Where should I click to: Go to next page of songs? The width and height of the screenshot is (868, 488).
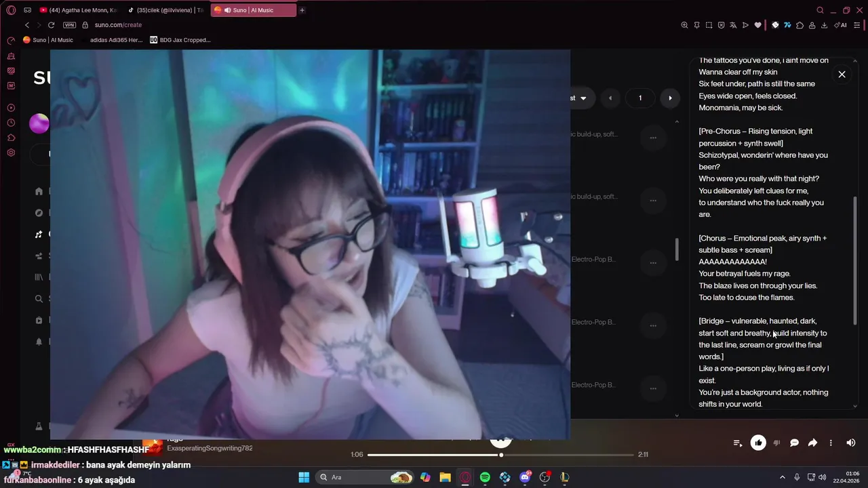pyautogui.click(x=670, y=98)
